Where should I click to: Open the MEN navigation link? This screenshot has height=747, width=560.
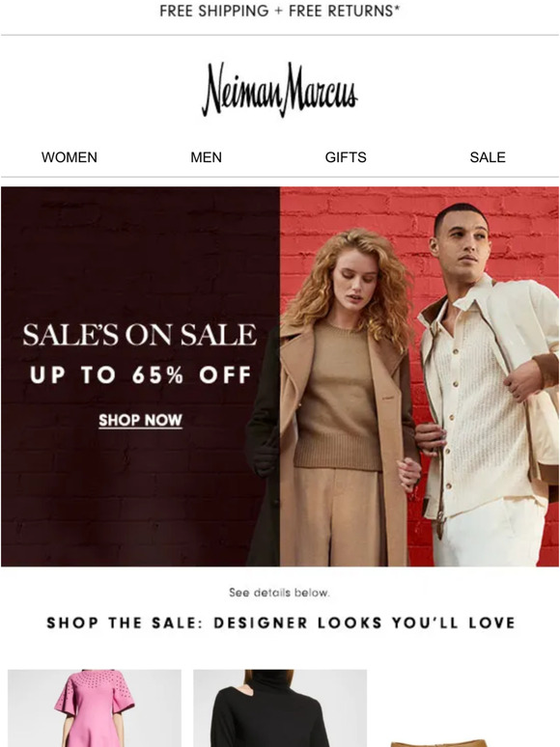tap(206, 157)
